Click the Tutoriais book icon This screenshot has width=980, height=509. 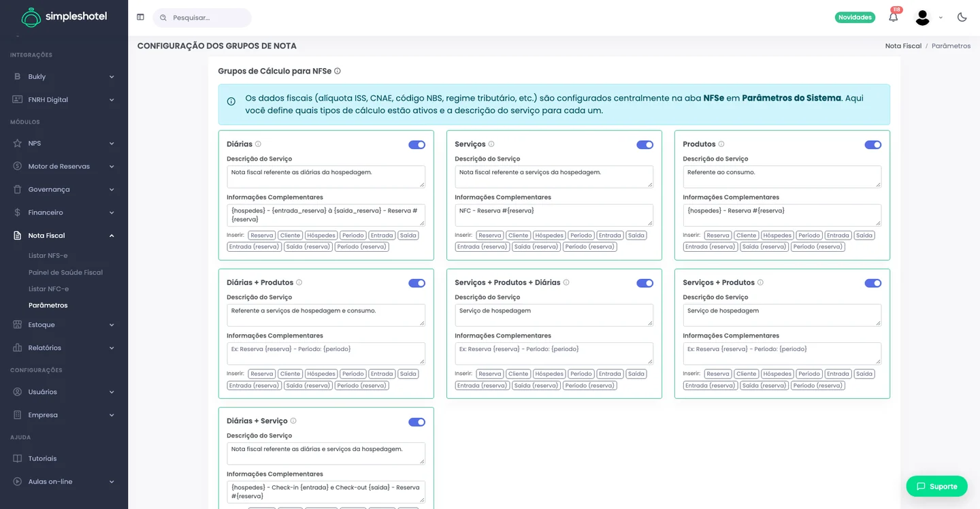pyautogui.click(x=18, y=459)
